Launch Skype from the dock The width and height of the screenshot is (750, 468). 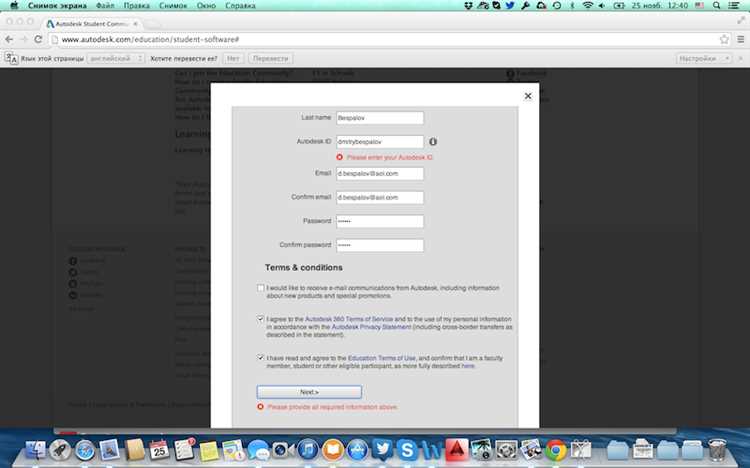click(407, 449)
